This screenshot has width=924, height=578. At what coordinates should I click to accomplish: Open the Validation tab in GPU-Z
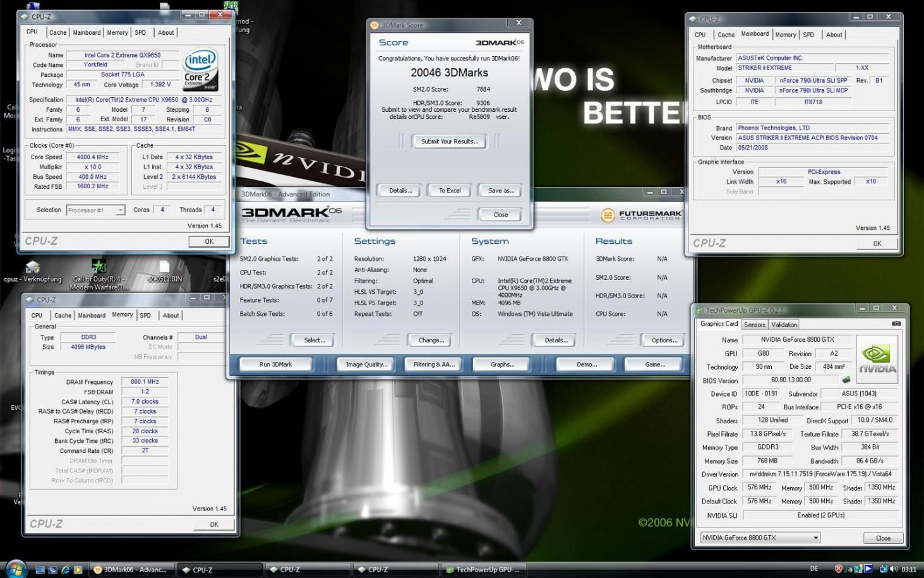(784, 325)
